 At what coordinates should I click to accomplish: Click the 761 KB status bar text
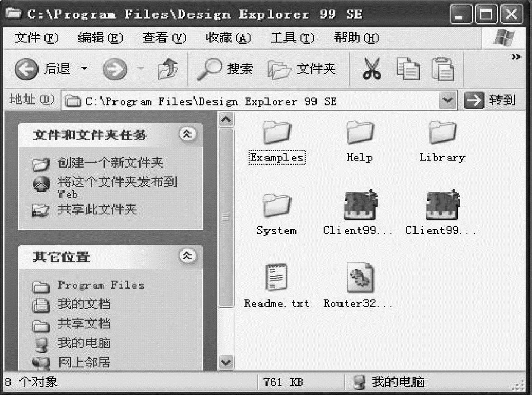(283, 382)
